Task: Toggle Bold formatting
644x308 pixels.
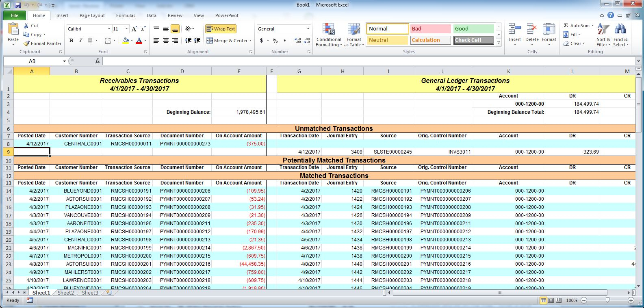Action: 71,41
